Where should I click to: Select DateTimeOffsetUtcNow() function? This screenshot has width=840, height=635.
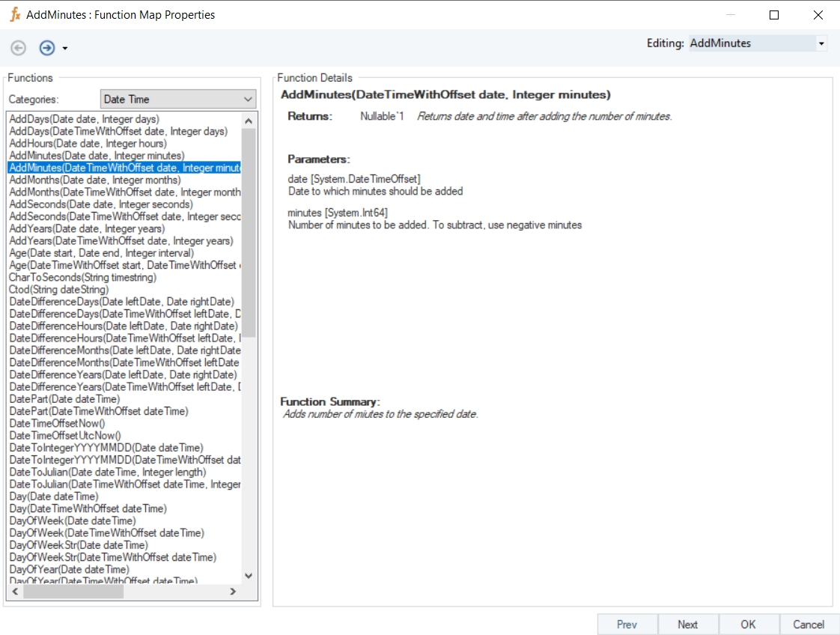(x=64, y=435)
